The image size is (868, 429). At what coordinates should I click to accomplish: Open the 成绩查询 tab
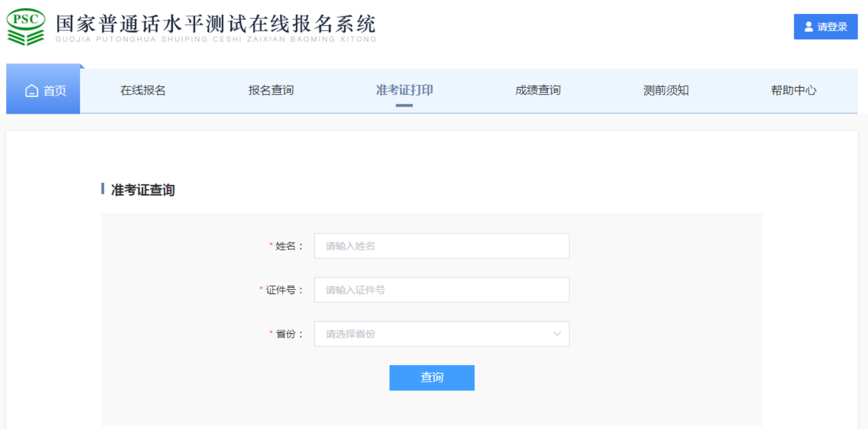[538, 91]
